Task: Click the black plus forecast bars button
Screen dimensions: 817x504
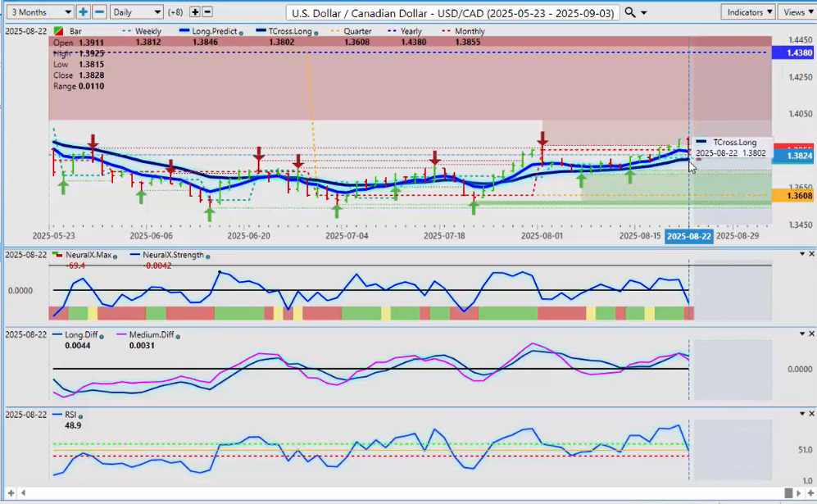Action: point(195,12)
